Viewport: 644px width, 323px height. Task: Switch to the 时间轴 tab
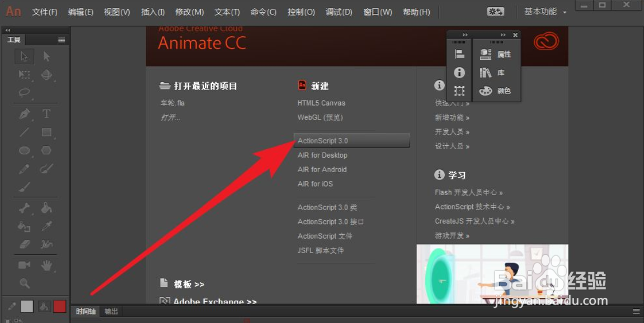pyautogui.click(x=86, y=311)
